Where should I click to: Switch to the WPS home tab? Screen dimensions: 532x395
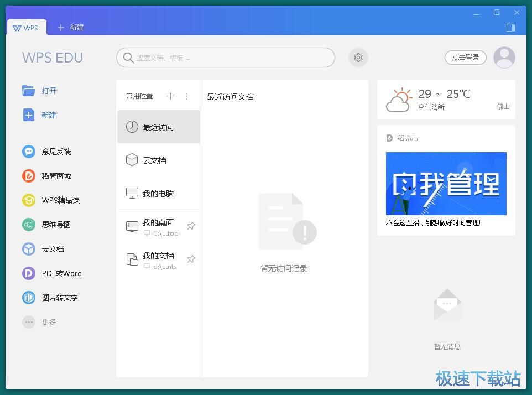tap(27, 28)
